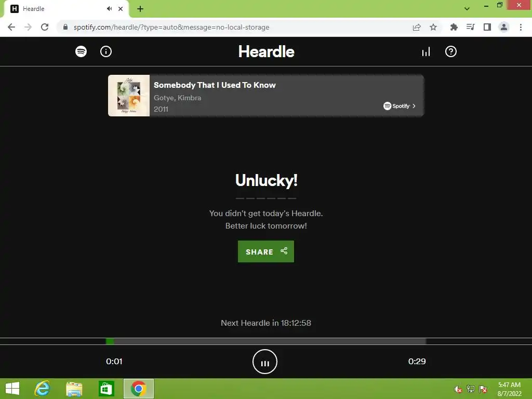
Task: View site information lock icon
Action: [65, 27]
